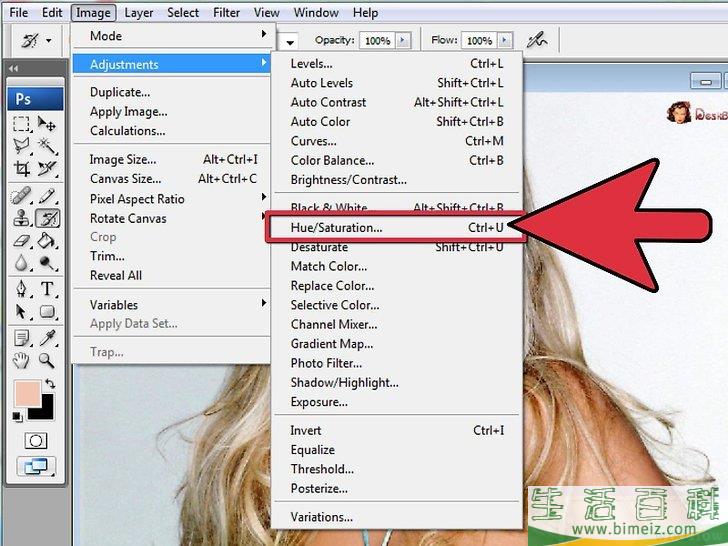Select the Zoom tool

(47, 360)
